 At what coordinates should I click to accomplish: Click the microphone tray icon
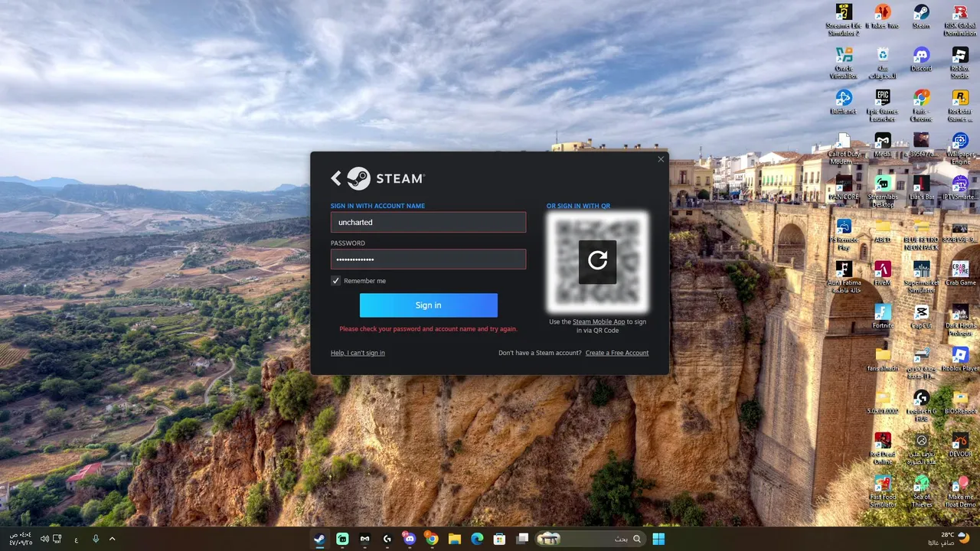[x=96, y=539]
